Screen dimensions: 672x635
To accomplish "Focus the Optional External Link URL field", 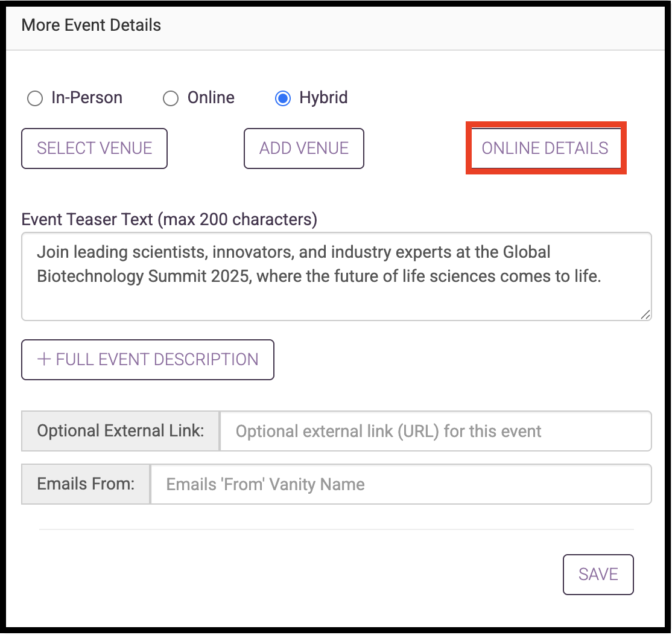I will coord(436,431).
